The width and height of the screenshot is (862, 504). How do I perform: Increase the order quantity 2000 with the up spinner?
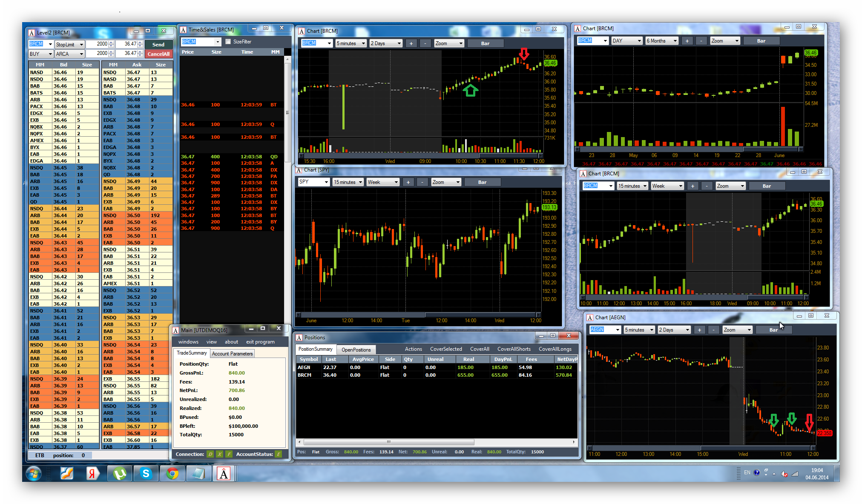click(x=111, y=43)
